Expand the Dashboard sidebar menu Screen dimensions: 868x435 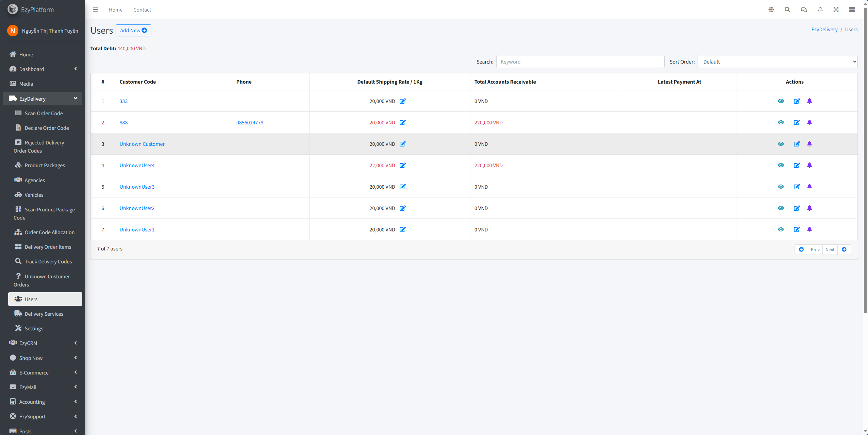pyautogui.click(x=43, y=69)
